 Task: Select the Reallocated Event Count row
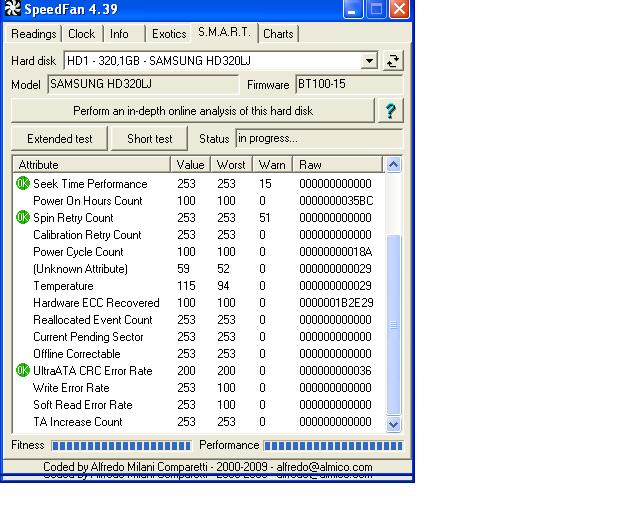pos(199,320)
